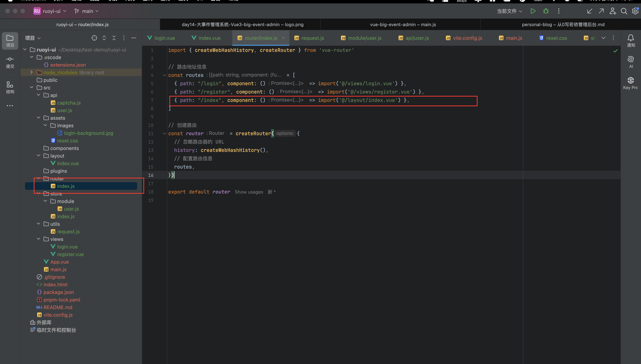Screen dimensions: 641x364
Task: Expand all nodes in the project tree
Action: (104, 38)
